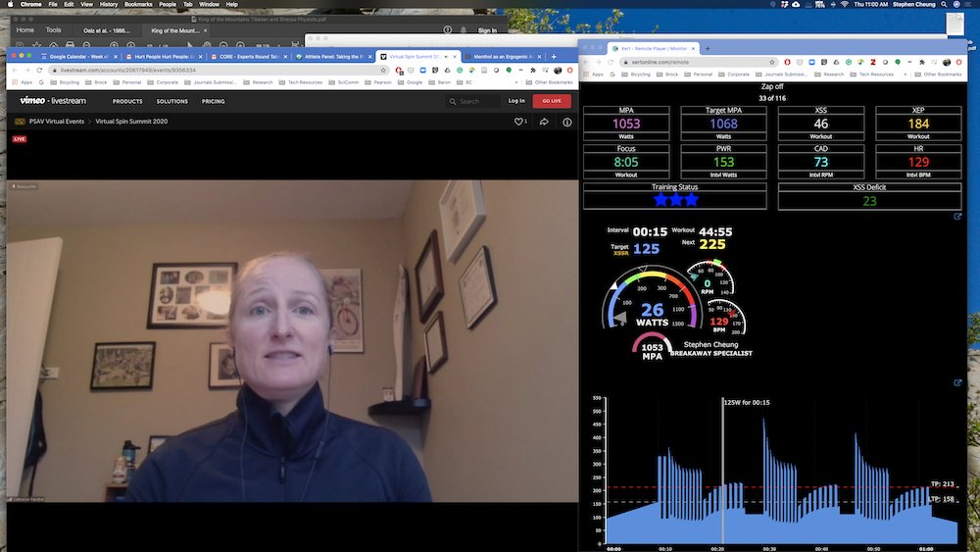The height and width of the screenshot is (552, 980).
Task: Open the Corporate bookmarks folder in Xert window
Action: pyautogui.click(x=734, y=74)
